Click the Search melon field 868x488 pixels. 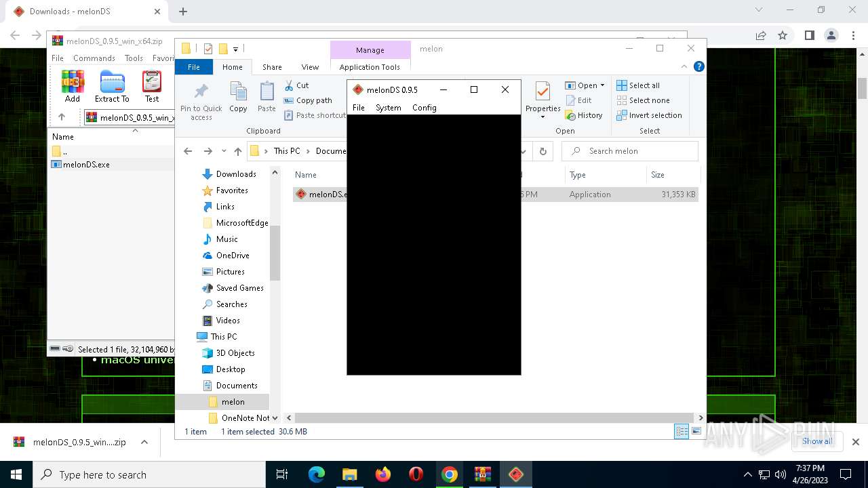(x=630, y=151)
